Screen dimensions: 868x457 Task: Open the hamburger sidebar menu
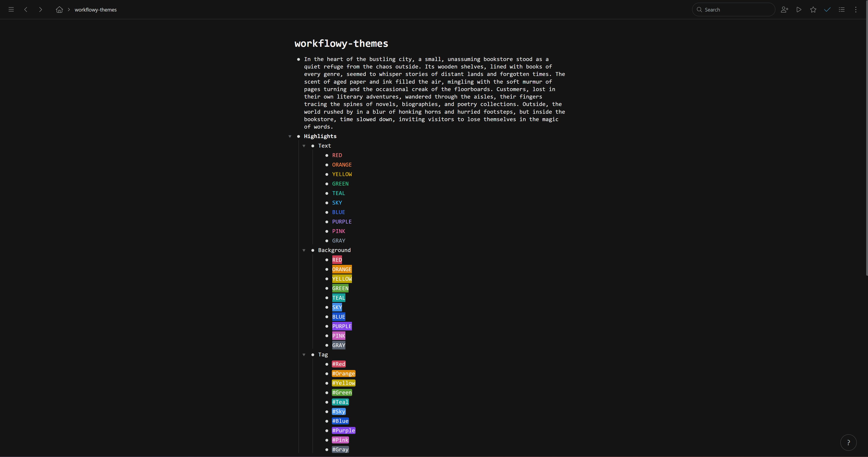pos(11,9)
